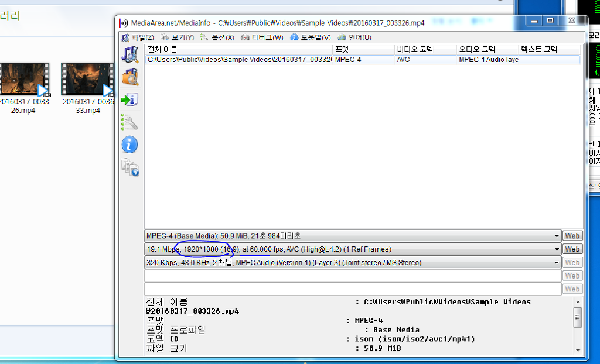600x364 pixels.
Task: Open the 언어(U) menu
Action: [x=354, y=37]
